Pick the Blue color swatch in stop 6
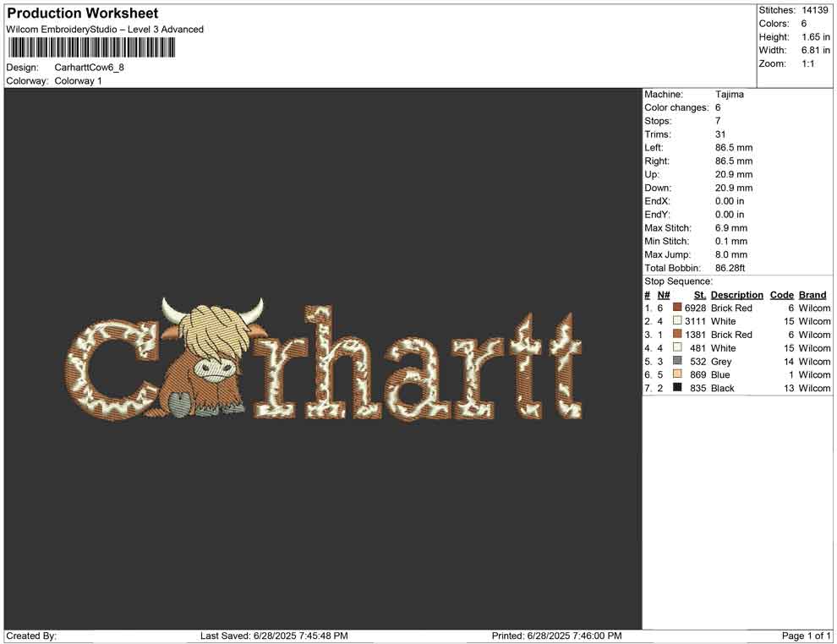This screenshot has height=644, width=837. click(x=677, y=374)
